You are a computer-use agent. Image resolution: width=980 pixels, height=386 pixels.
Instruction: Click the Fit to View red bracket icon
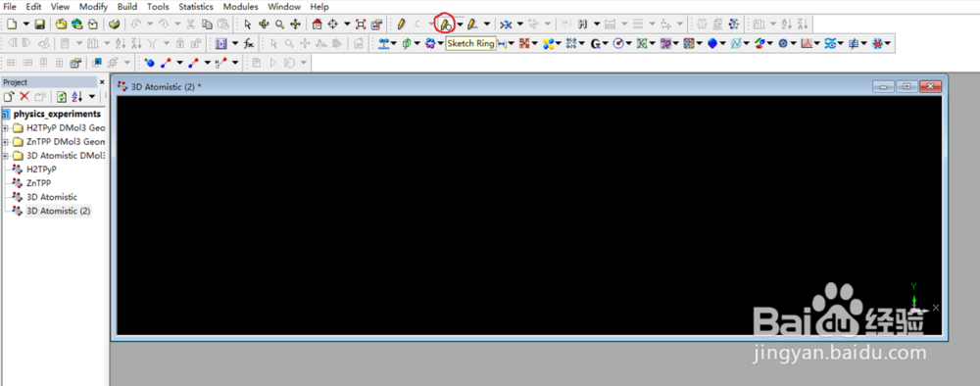pos(361,24)
